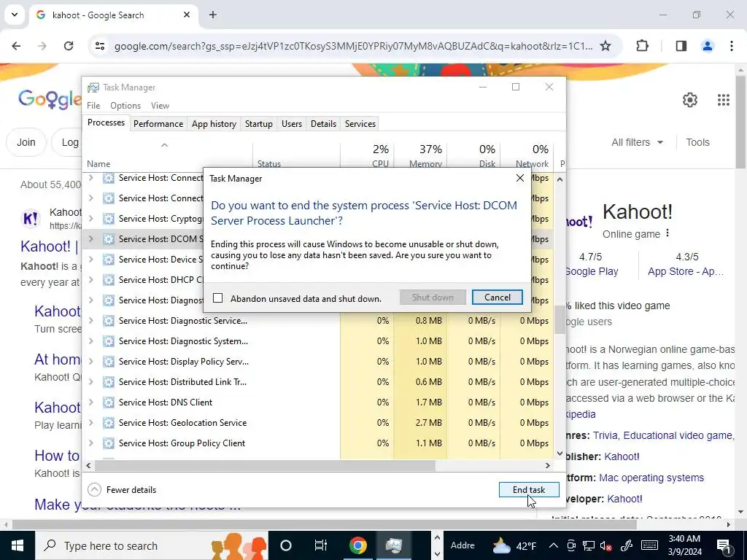Click the Join search chip
This screenshot has height=560, width=747.
(x=26, y=142)
